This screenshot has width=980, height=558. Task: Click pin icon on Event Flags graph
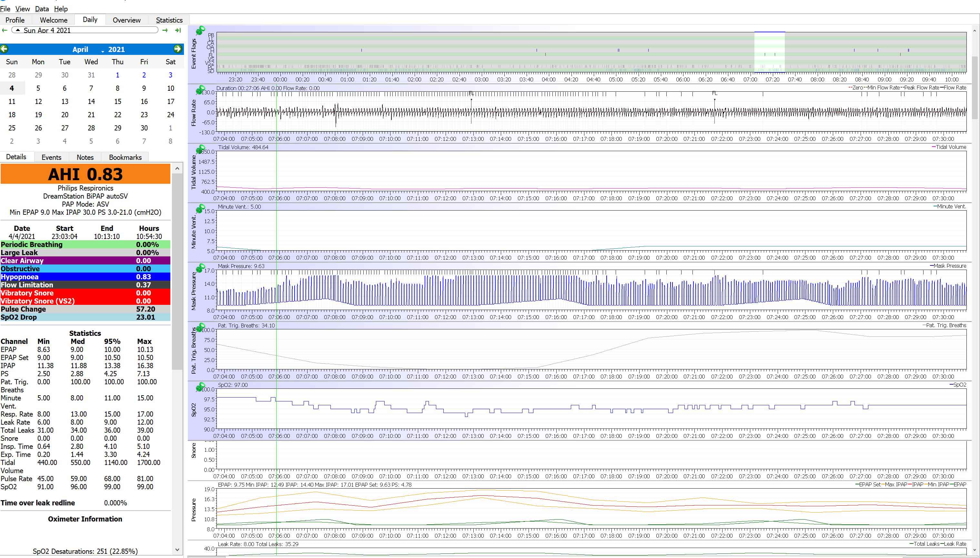tap(200, 31)
